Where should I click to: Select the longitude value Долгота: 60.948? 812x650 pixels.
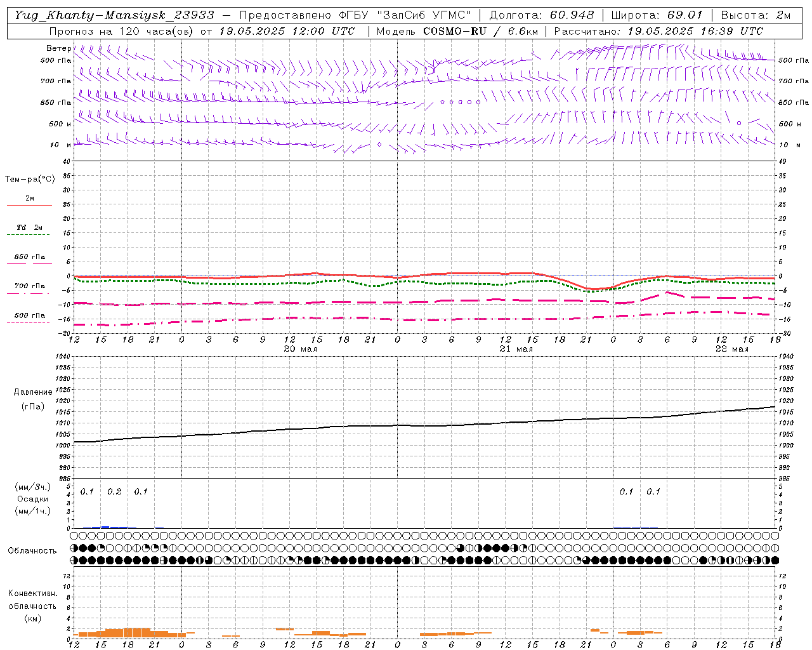542,15
